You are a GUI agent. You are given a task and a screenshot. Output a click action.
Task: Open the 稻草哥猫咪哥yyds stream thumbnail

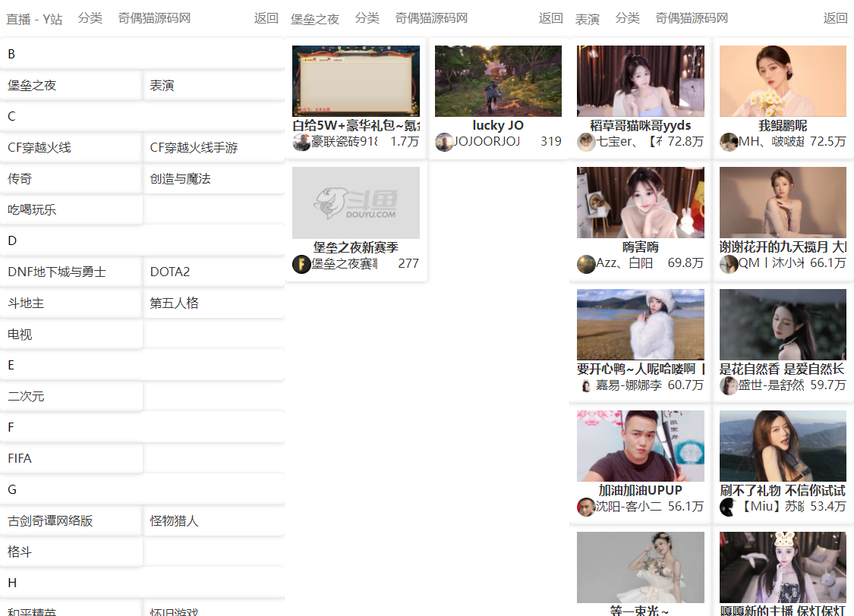[641, 81]
